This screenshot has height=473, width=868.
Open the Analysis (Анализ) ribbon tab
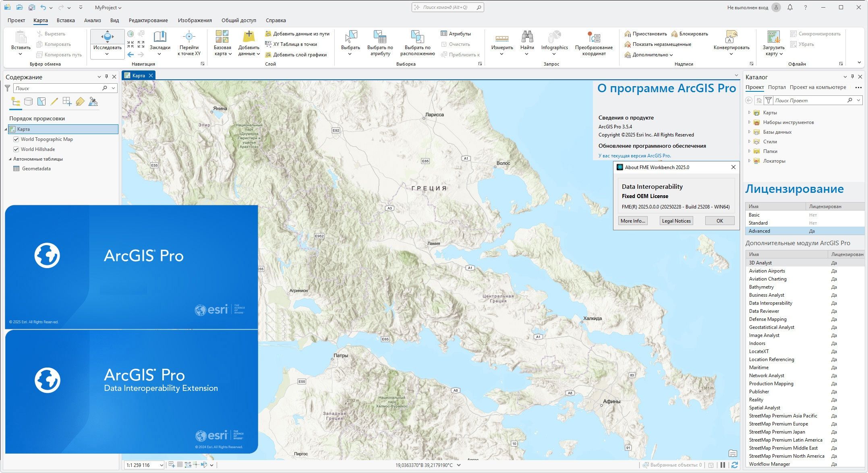tap(92, 20)
